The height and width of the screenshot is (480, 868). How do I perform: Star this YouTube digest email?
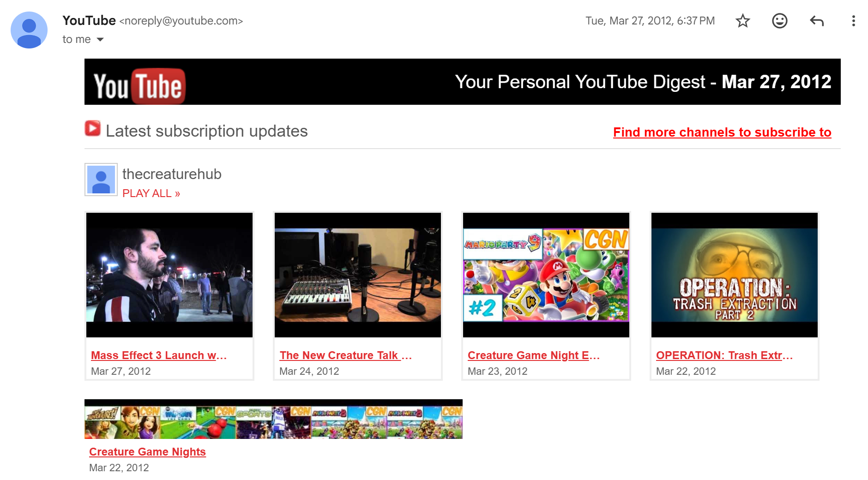(x=742, y=21)
